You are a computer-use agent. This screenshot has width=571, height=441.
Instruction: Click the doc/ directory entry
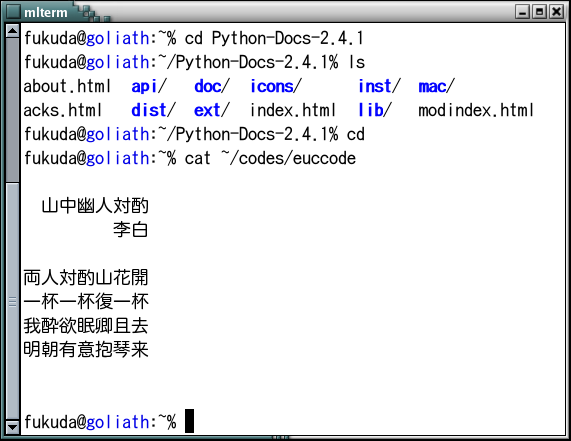tap(212, 87)
